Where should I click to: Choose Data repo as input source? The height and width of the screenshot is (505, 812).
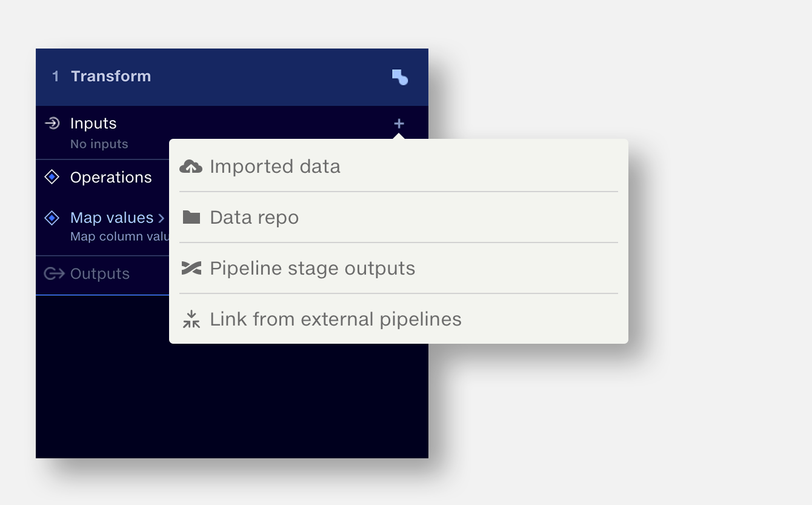click(x=254, y=216)
